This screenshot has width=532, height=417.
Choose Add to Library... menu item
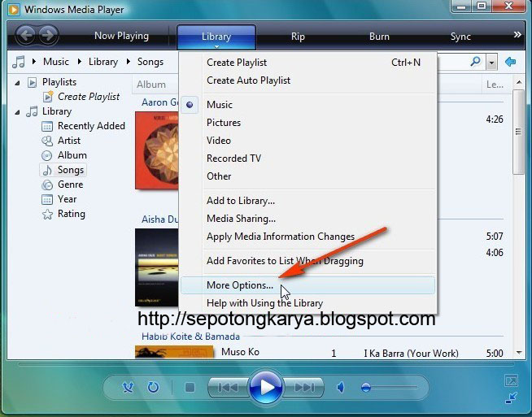(308, 201)
